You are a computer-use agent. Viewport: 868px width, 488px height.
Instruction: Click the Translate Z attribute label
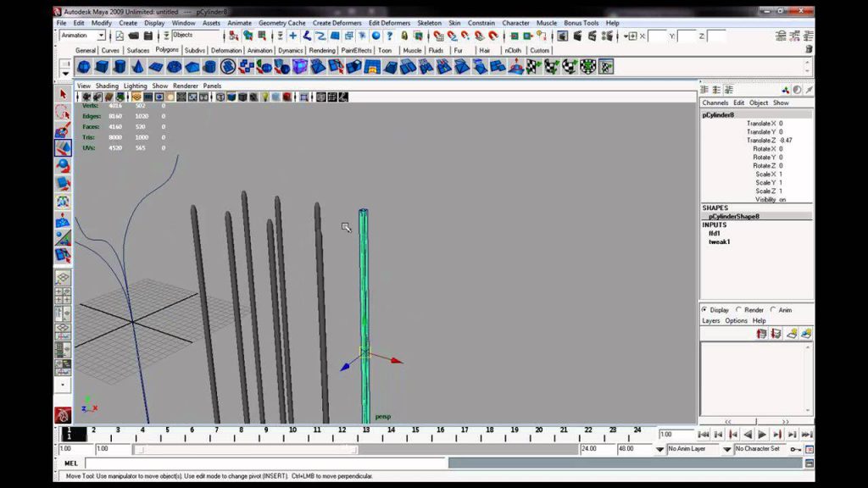coord(760,141)
